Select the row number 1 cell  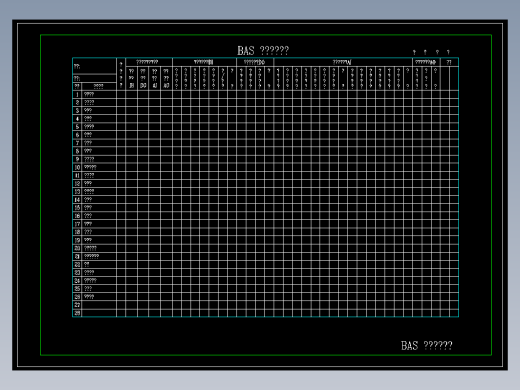tap(77, 94)
